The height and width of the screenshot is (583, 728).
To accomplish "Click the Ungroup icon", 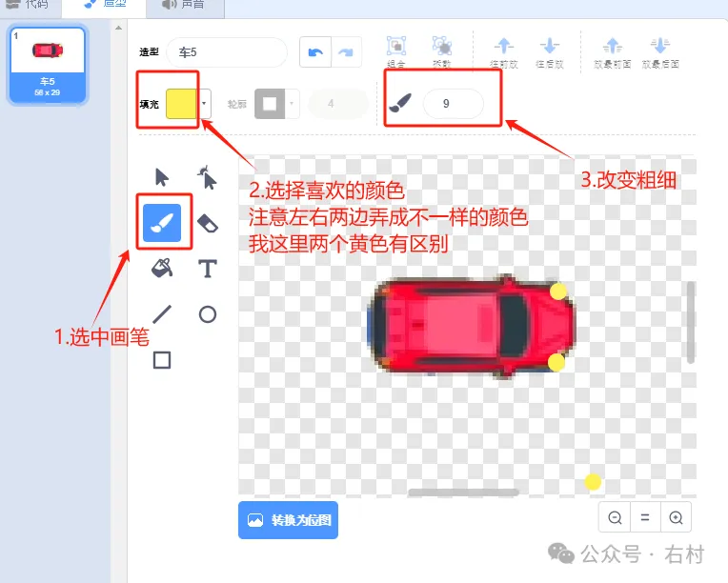I will coord(442,47).
